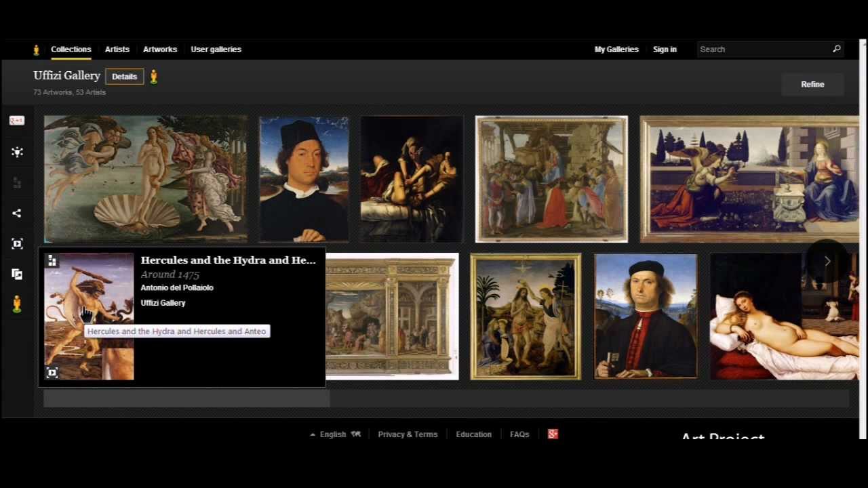Open the red-vested man portrait thumbnail
The height and width of the screenshot is (488, 868).
pyautogui.click(x=646, y=317)
